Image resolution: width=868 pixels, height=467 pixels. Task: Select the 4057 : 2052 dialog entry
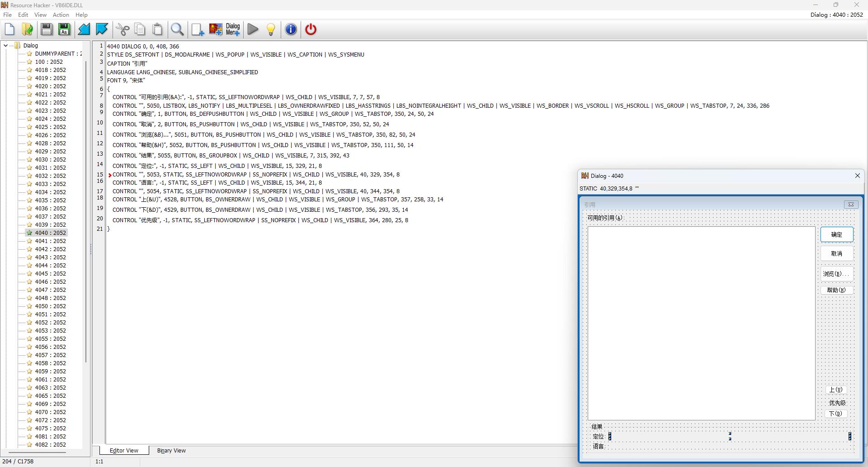tap(51, 355)
